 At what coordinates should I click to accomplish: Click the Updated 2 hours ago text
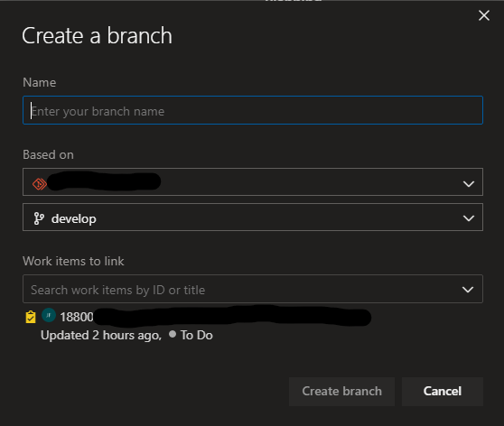pos(101,336)
